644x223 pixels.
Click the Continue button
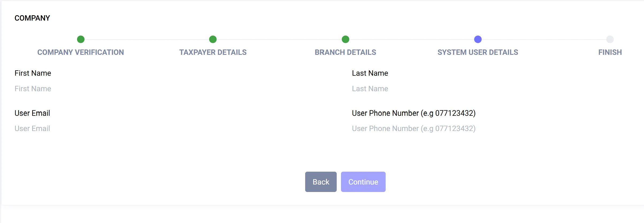coord(363,182)
